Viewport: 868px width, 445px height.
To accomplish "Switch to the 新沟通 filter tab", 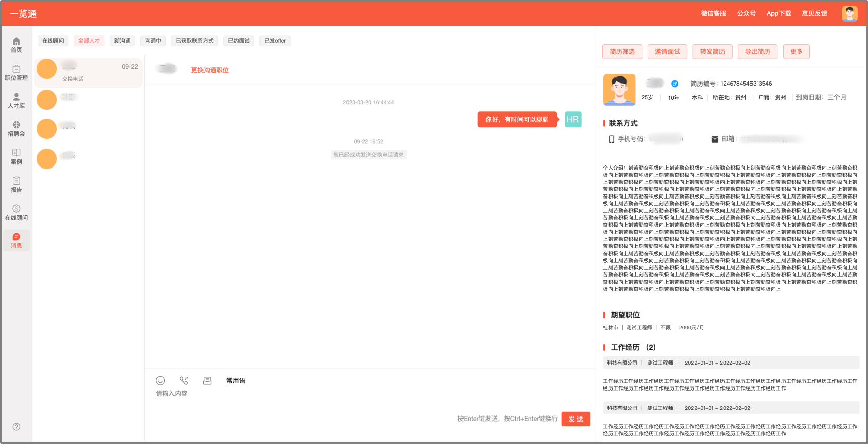I will pyautogui.click(x=122, y=41).
